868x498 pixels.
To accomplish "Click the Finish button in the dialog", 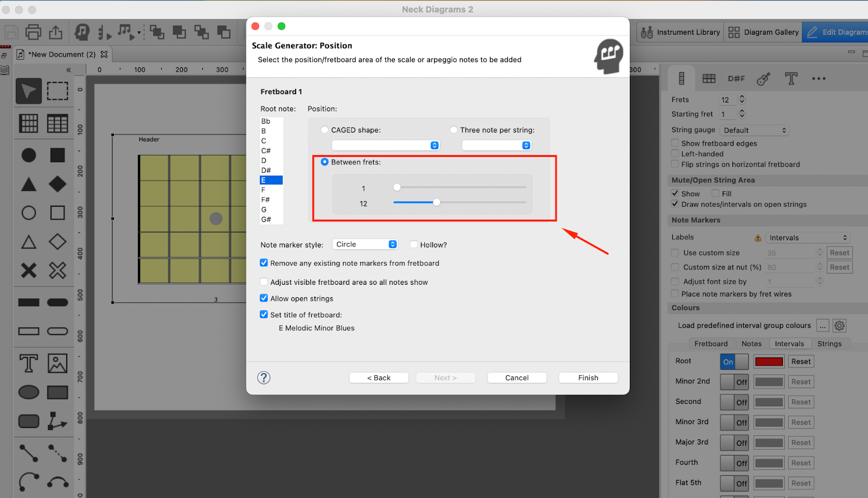I will click(588, 378).
